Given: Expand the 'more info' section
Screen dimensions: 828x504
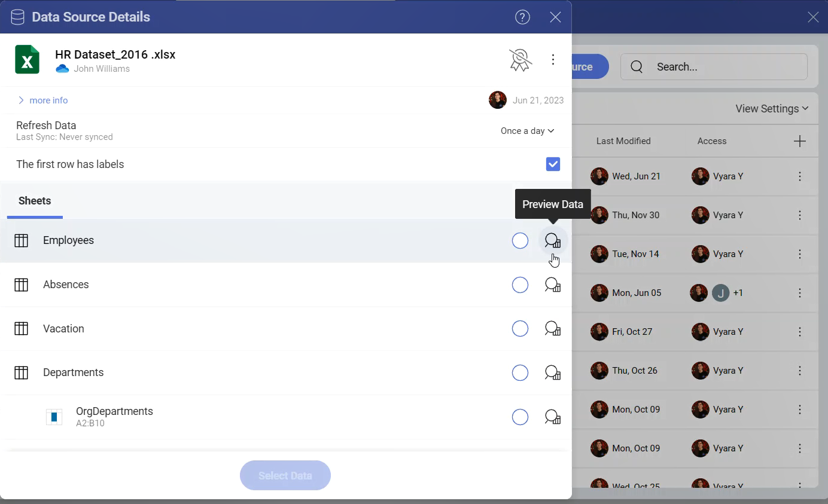Looking at the screenshot, I should (x=42, y=100).
